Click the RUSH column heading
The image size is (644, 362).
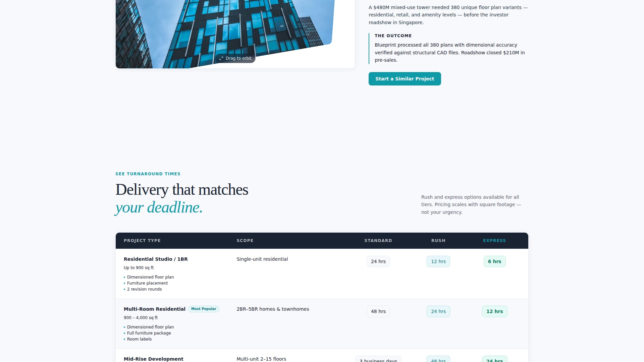438,240
